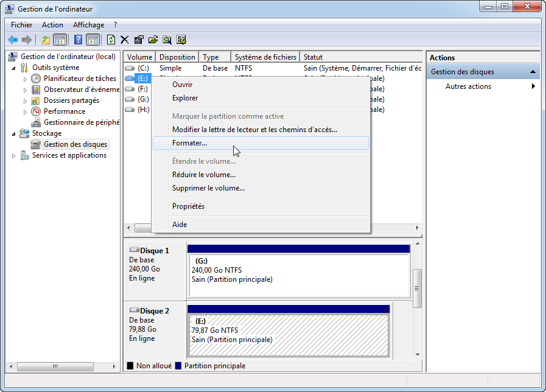Click the Stockage tree icon
The width and height of the screenshot is (546, 392).
24,133
